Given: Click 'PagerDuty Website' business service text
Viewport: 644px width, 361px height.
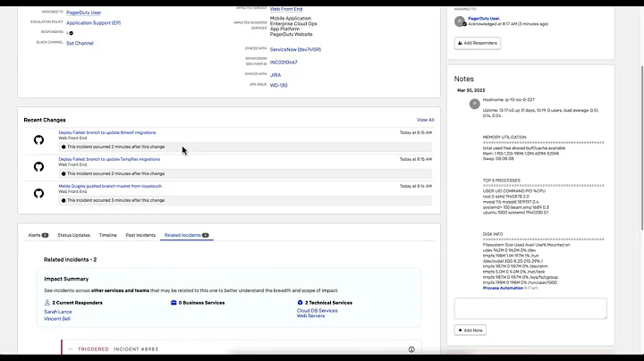Looking at the screenshot, I should 292,35.
